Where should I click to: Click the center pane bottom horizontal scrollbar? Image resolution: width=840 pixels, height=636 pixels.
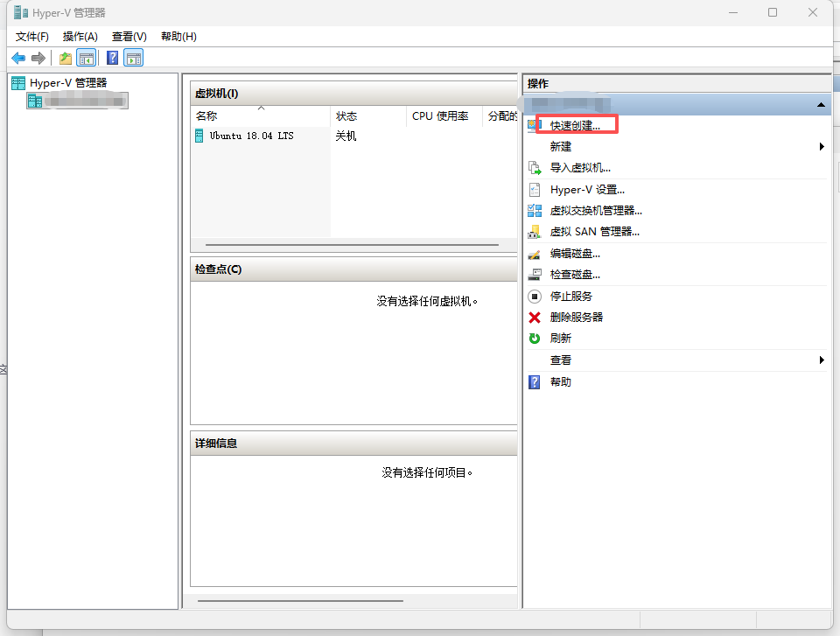300,601
